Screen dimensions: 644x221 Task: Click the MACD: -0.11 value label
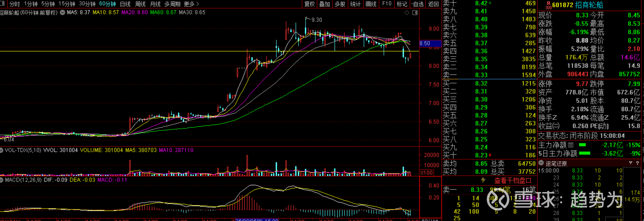click(112, 180)
